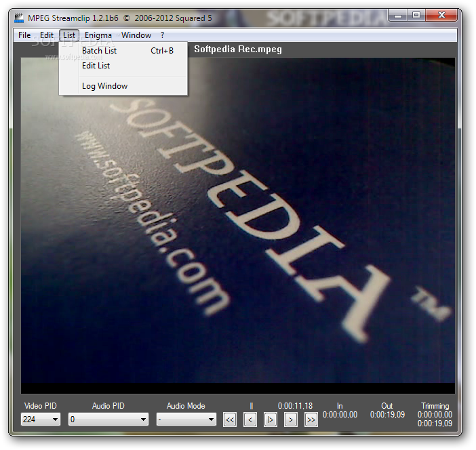Open the File menu
Viewport: 476px width, 450px height.
24,35
